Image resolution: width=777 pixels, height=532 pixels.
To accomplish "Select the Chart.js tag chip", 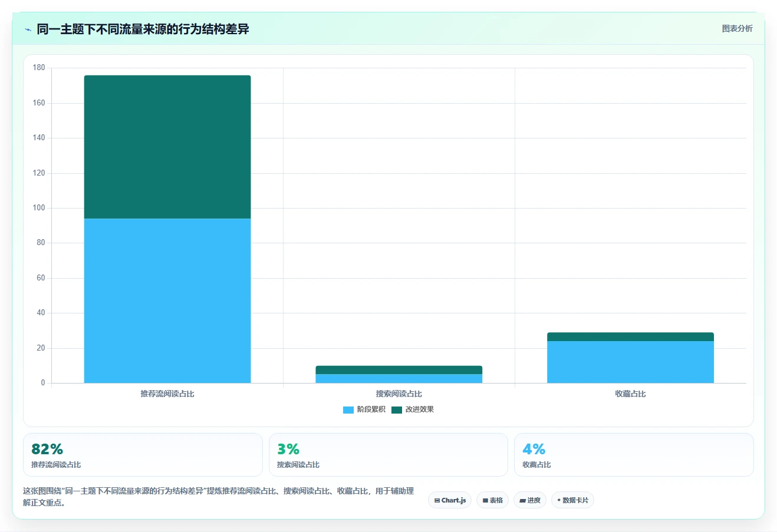I will click(x=450, y=500).
